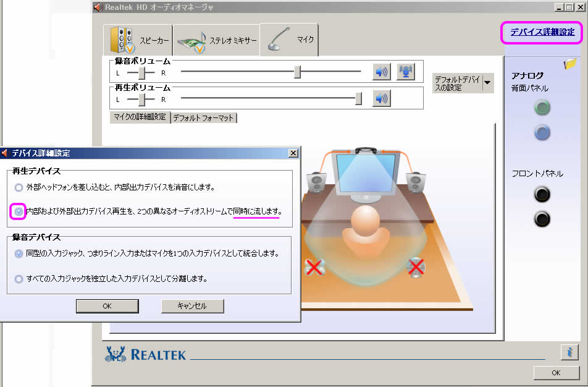Click the microphone boost icon
Image resolution: width=588 pixels, height=387 pixels.
click(x=405, y=72)
